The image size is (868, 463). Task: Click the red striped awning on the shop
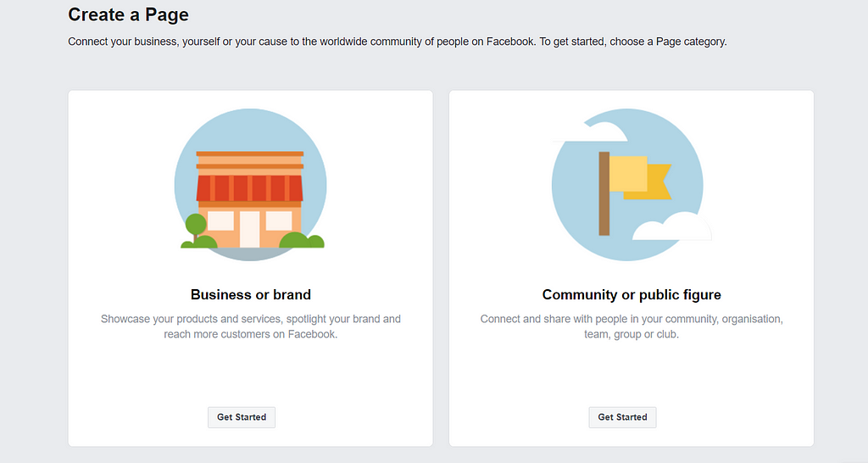(x=250, y=188)
